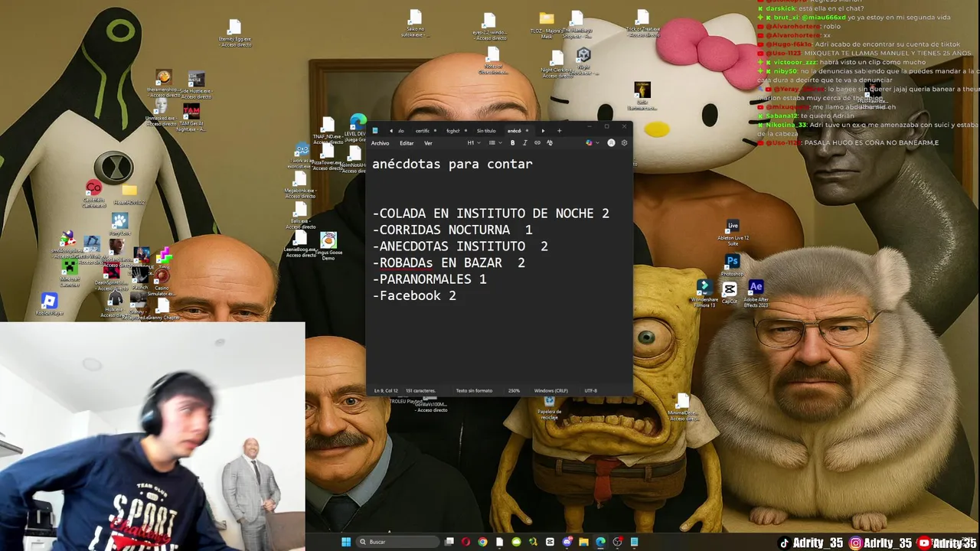Clear formatting icon in Notepad toolbar
The width and height of the screenshot is (980, 551).
coord(550,143)
